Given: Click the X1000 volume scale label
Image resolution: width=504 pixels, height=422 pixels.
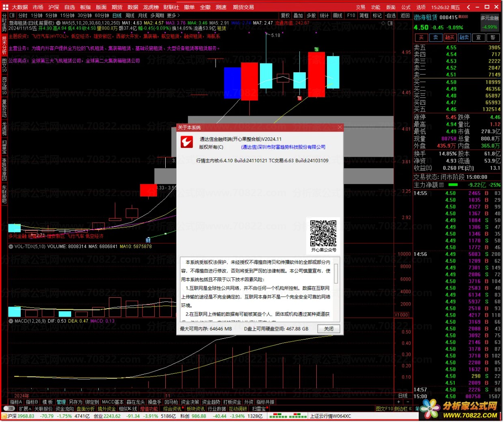Looking at the screenshot, I should tap(402, 315).
